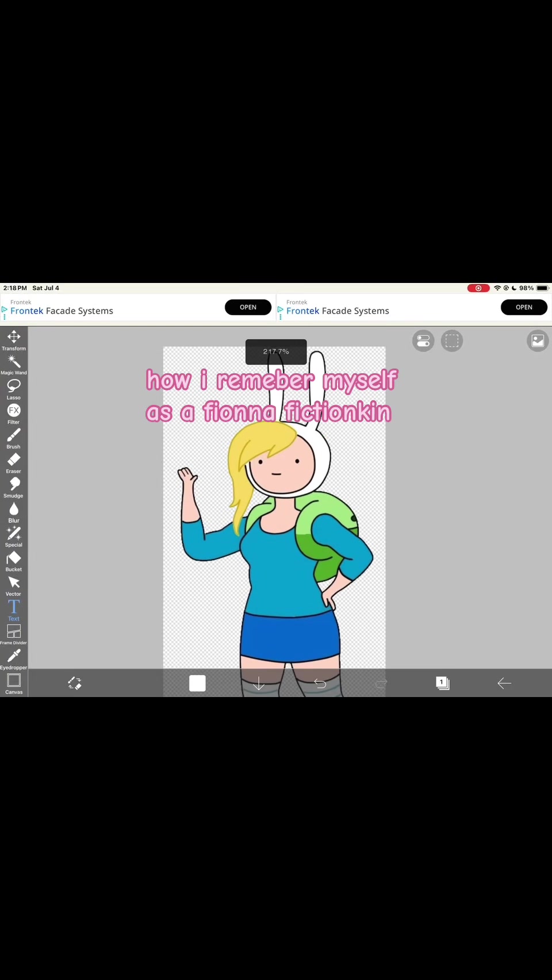Tap the right ad's Frontek Facade Systems link
This screenshot has width=552, height=980.
(x=338, y=311)
